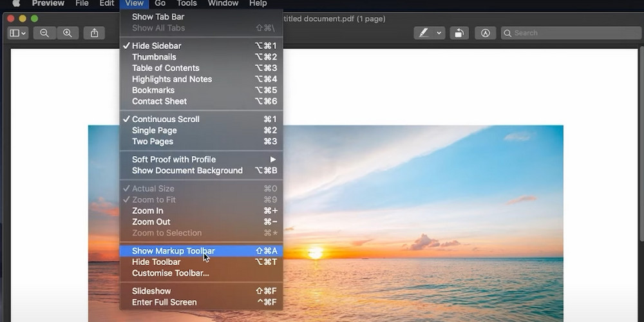Choose Hide Toolbar
The width and height of the screenshot is (644, 322).
[x=201, y=262]
